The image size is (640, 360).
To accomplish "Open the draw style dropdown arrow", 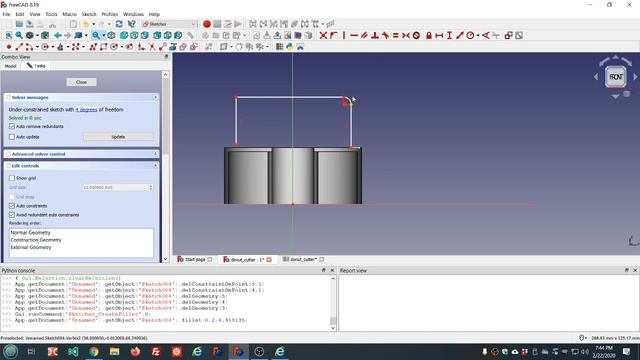I will 37,36.
